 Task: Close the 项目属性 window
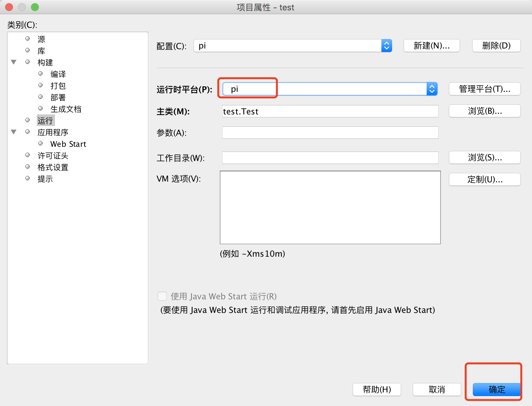9,7
